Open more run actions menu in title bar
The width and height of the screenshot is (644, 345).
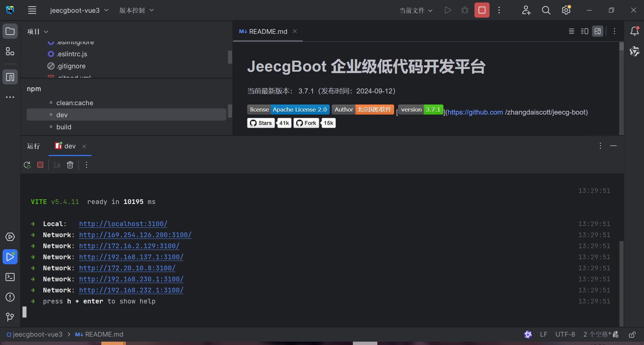(499, 10)
